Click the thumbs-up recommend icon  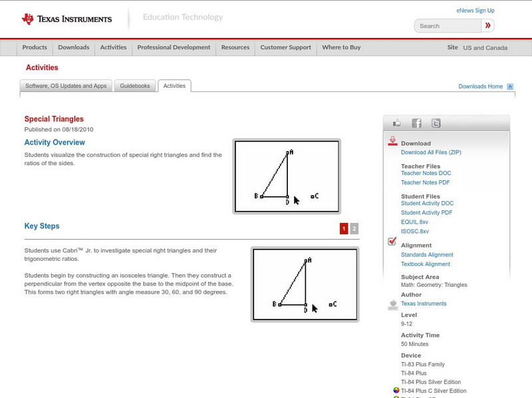(397, 122)
